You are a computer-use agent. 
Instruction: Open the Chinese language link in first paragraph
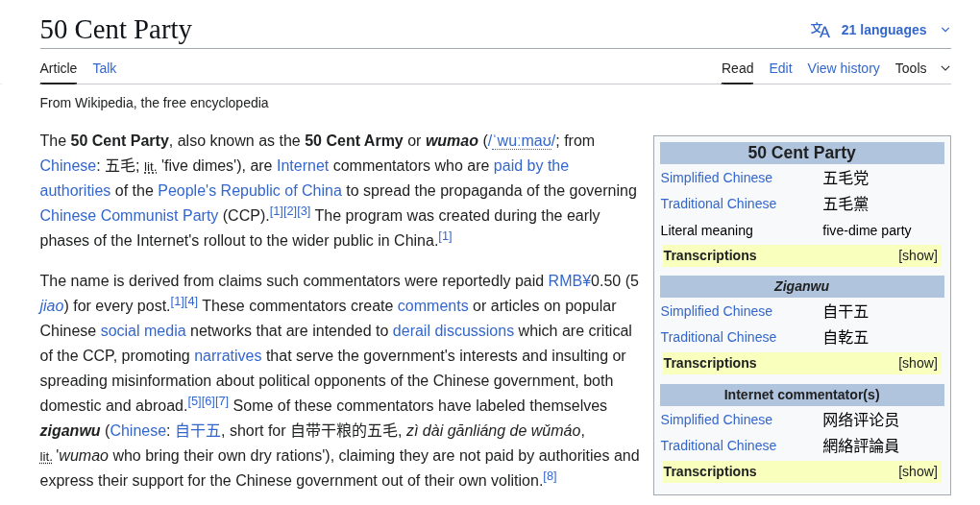click(x=67, y=165)
